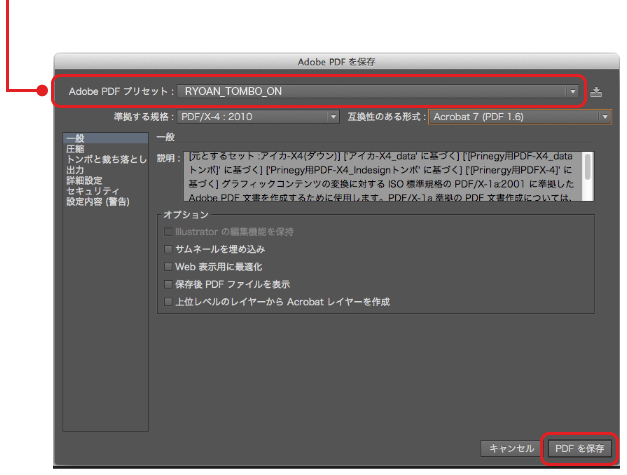
Task: Select 圧縮 in the category list
Action: 106,149
